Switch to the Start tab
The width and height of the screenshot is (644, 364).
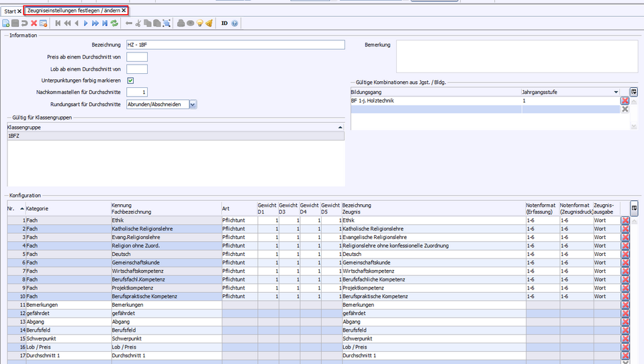[9, 11]
